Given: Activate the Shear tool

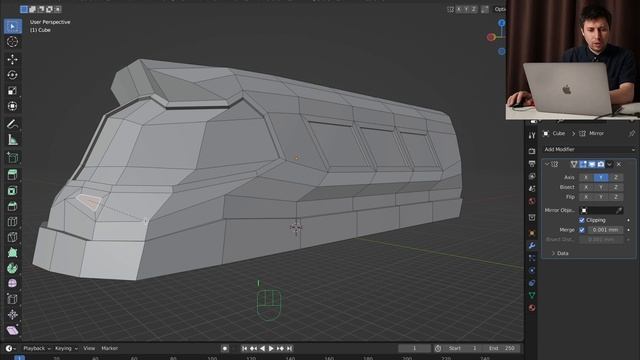Looking at the screenshot, I should (x=13, y=330).
